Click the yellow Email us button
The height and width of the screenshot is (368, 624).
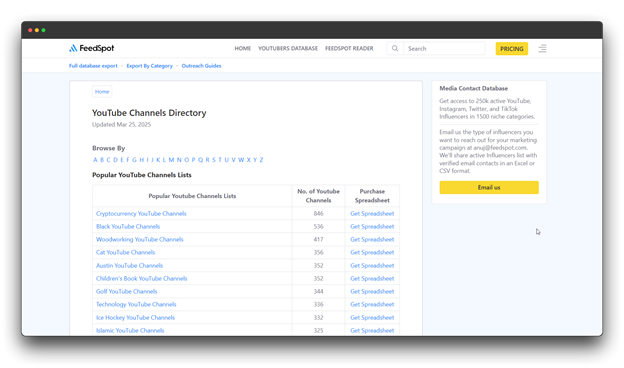coord(489,187)
